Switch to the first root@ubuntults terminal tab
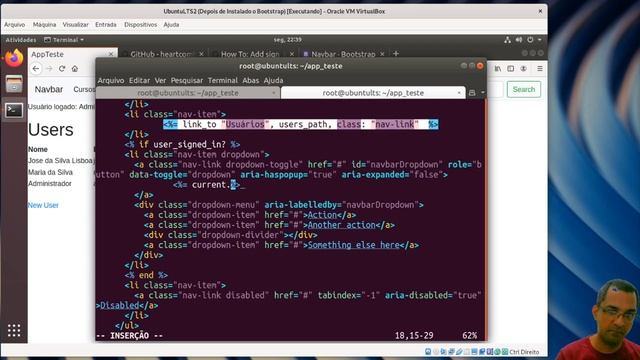This screenshot has width=640, height=360. click(188, 93)
